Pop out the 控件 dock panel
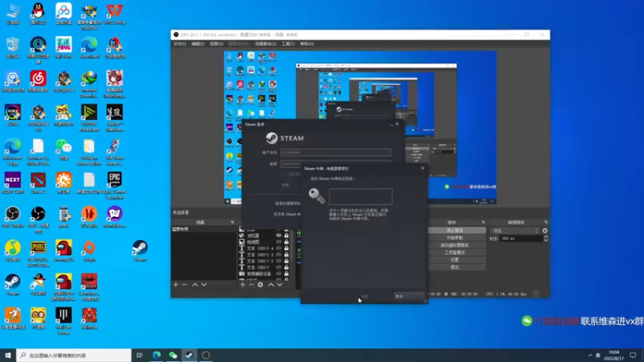The width and height of the screenshot is (644, 362). coord(483,222)
